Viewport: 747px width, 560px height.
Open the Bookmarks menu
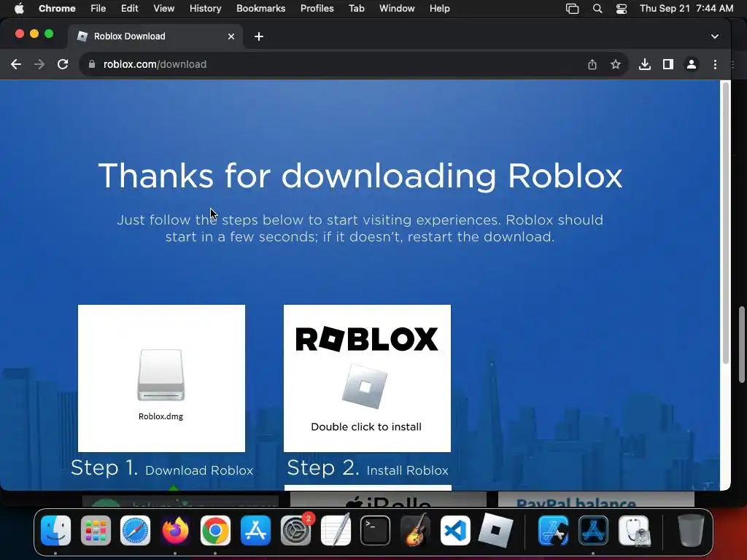pos(260,9)
